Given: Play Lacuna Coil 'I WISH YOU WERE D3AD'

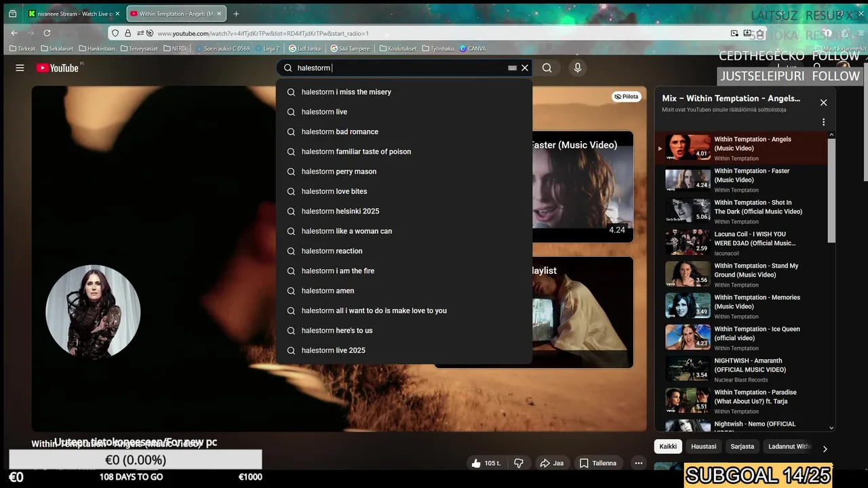Looking at the screenshot, I should (x=741, y=243).
